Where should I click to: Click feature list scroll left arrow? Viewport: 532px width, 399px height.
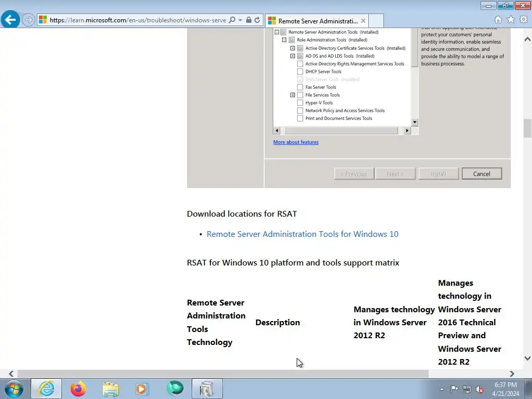coord(277,130)
